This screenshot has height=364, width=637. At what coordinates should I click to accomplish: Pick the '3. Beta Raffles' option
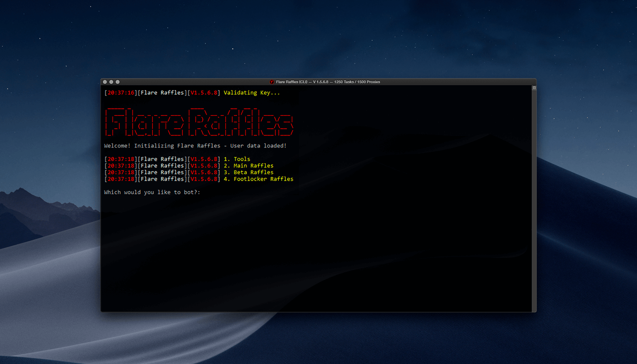click(x=248, y=172)
